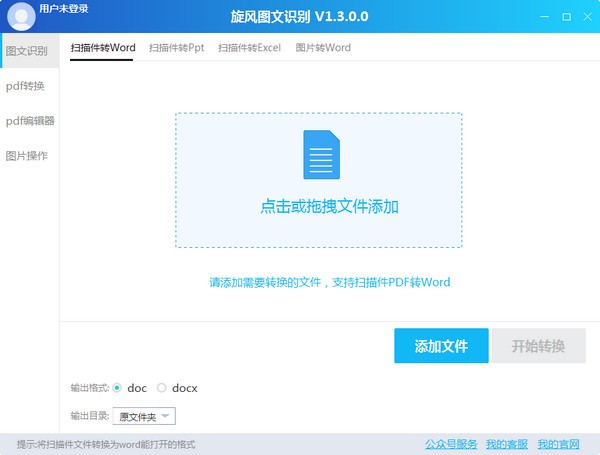Screen dimensions: 600x455
Task: Switch to 扫描件转Word tab
Action: point(102,47)
